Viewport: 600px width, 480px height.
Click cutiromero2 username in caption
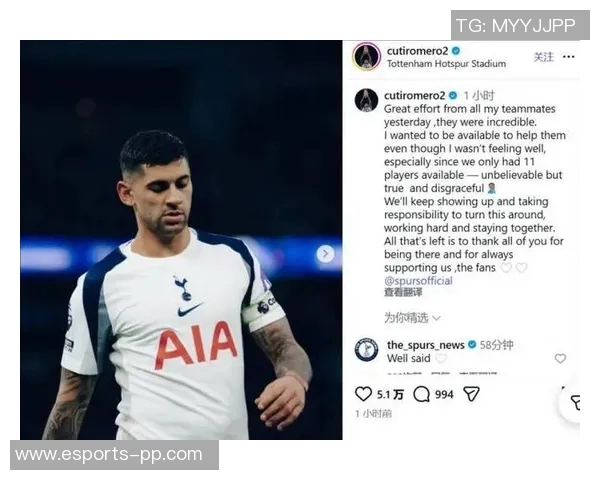[x=414, y=95]
